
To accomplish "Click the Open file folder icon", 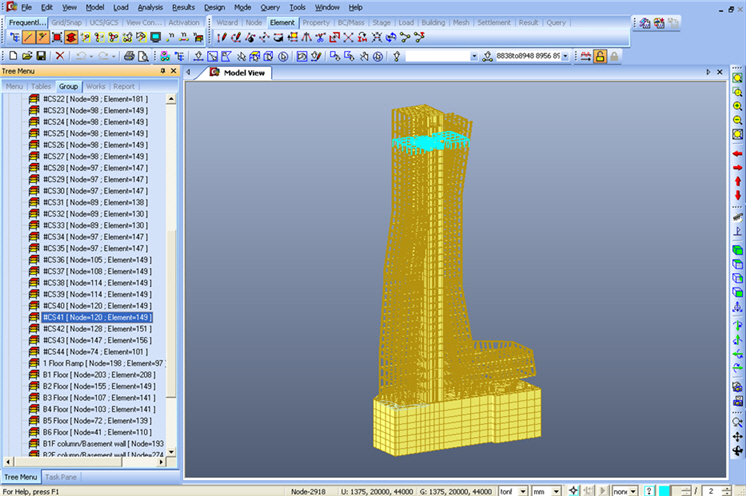I will [26, 57].
